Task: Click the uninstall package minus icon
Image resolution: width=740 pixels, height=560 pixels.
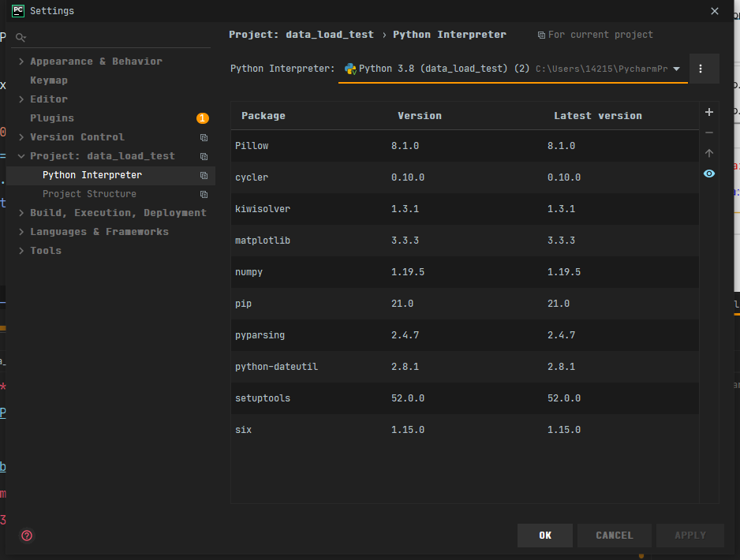Action: pyautogui.click(x=709, y=133)
